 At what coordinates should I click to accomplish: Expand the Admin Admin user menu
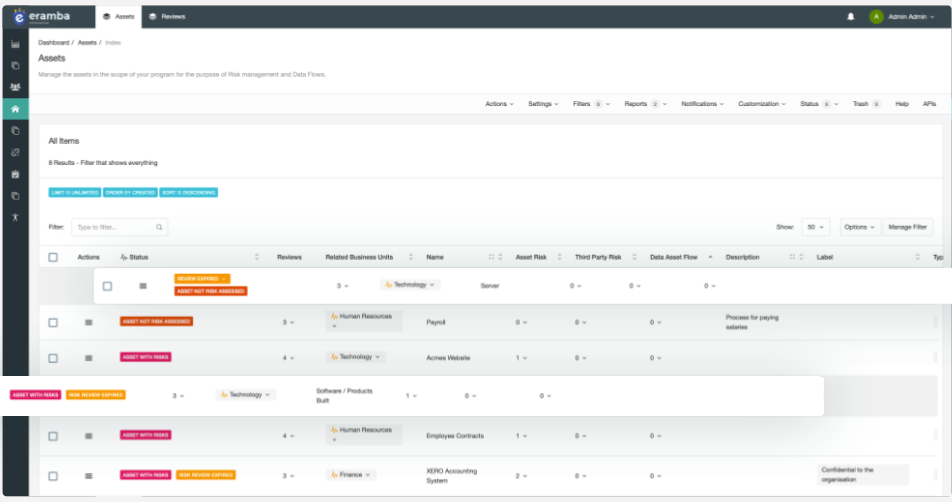[911, 16]
